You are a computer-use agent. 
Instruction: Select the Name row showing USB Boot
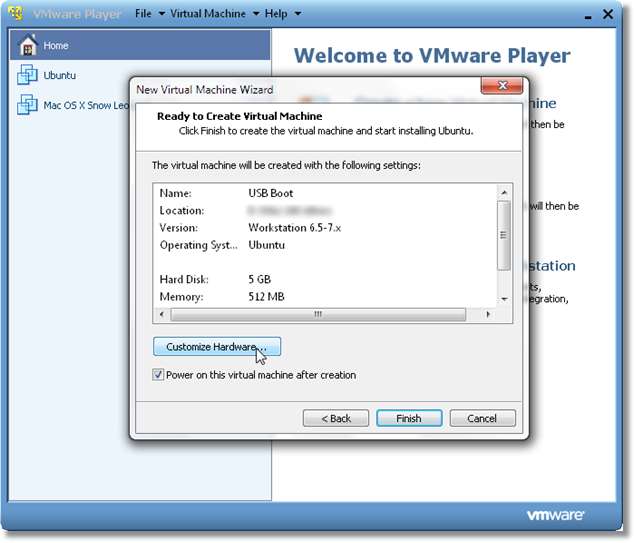[270, 192]
